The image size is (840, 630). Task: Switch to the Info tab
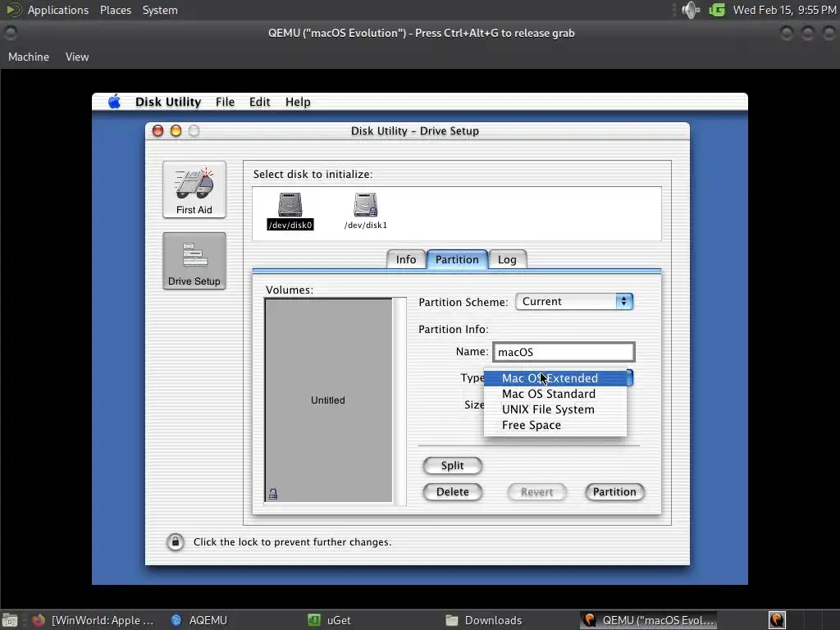click(406, 259)
